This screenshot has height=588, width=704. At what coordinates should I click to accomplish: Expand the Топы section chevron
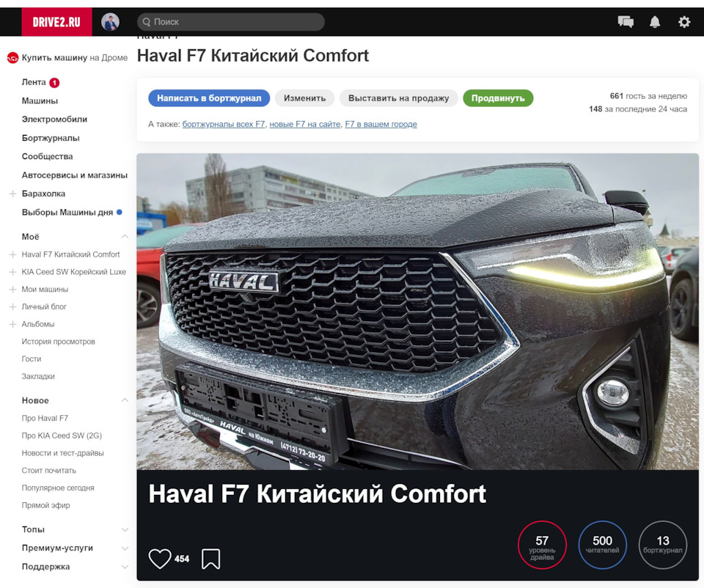pos(125,529)
